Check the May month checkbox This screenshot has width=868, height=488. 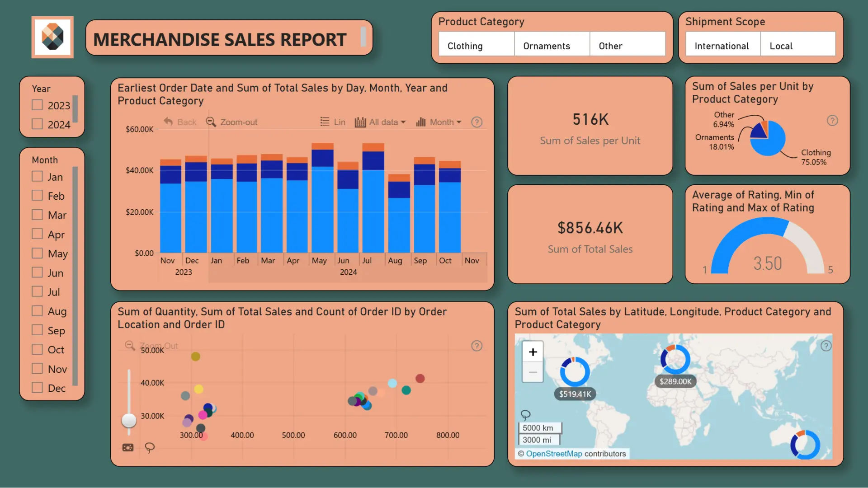tap(37, 253)
